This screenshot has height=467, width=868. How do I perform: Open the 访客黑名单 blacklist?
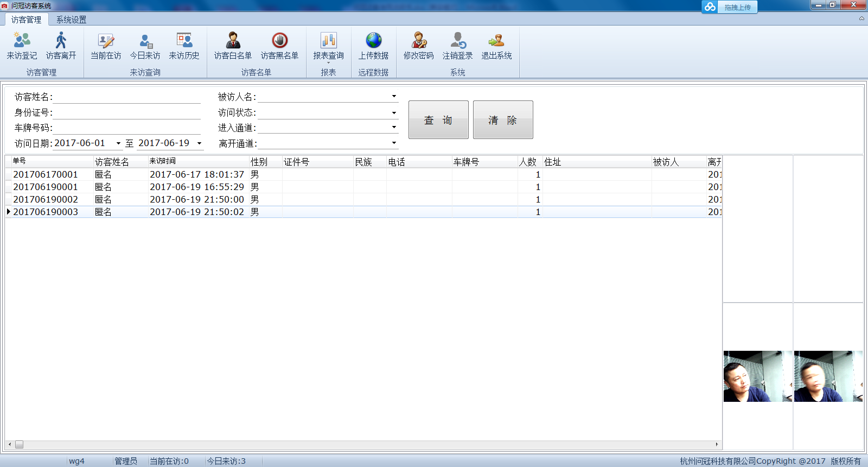[279, 46]
